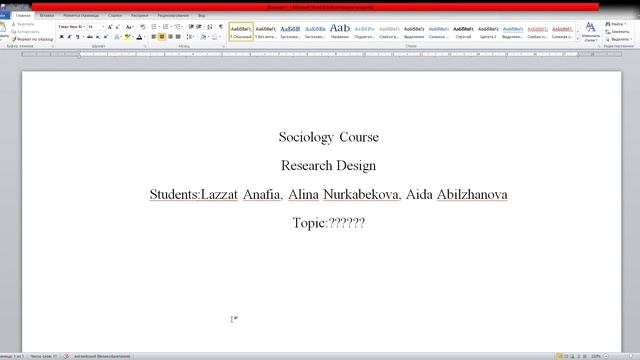Apply the large Aab Title style
Image resolution: width=640 pixels, height=360 pixels.
point(340,32)
